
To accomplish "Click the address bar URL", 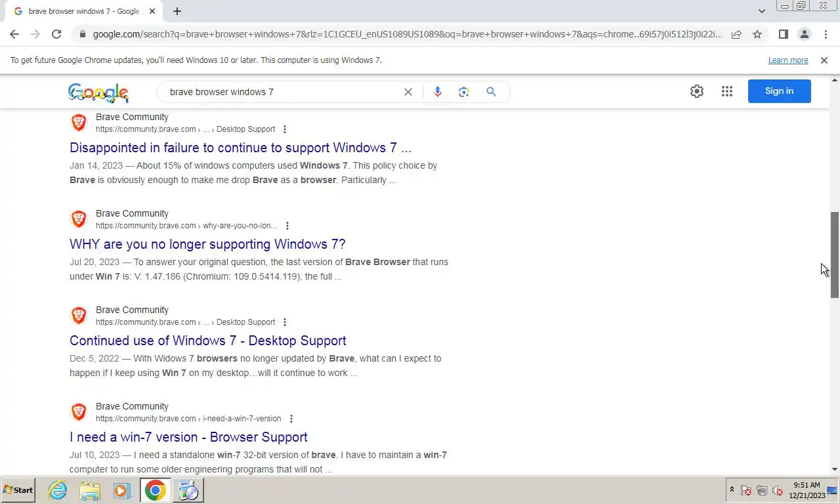I will 407,34.
